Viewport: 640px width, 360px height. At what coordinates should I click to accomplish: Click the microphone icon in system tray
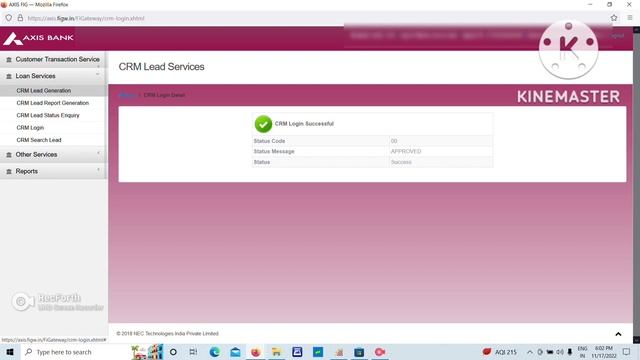(x=570, y=352)
